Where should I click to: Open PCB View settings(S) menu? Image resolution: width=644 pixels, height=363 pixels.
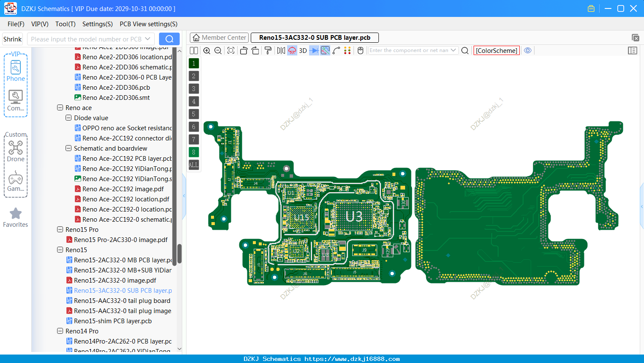148,24
